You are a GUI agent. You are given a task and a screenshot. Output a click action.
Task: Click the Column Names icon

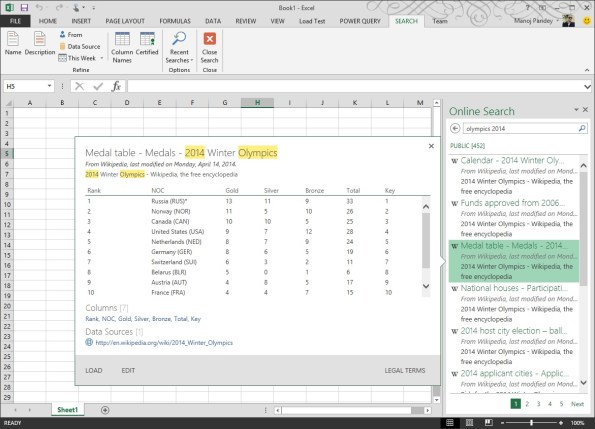click(x=122, y=47)
